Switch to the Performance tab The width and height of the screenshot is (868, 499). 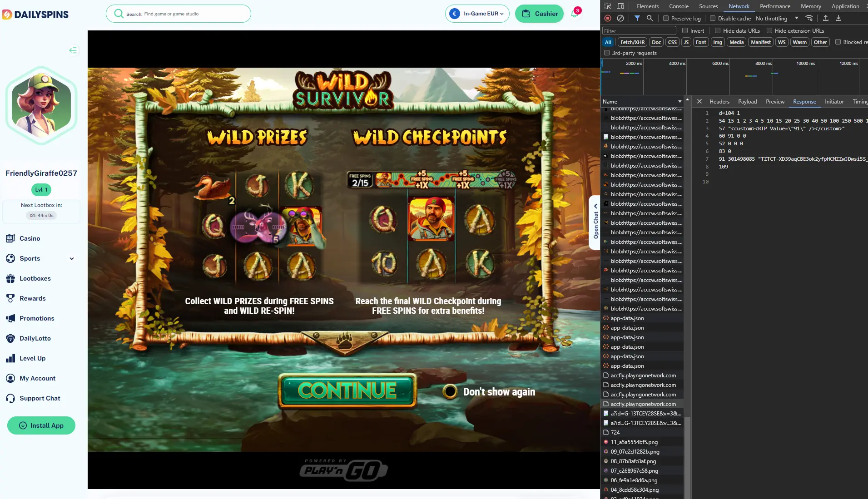pyautogui.click(x=775, y=6)
